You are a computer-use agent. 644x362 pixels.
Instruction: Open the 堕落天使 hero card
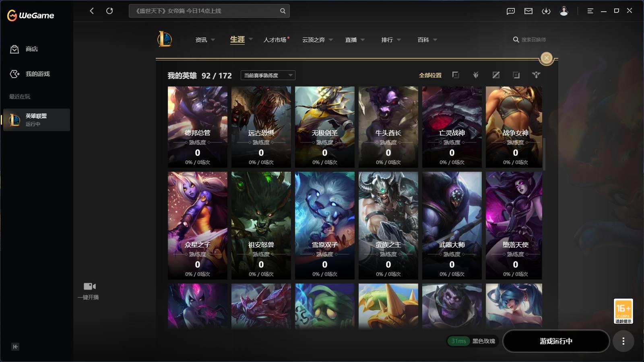pos(514,226)
